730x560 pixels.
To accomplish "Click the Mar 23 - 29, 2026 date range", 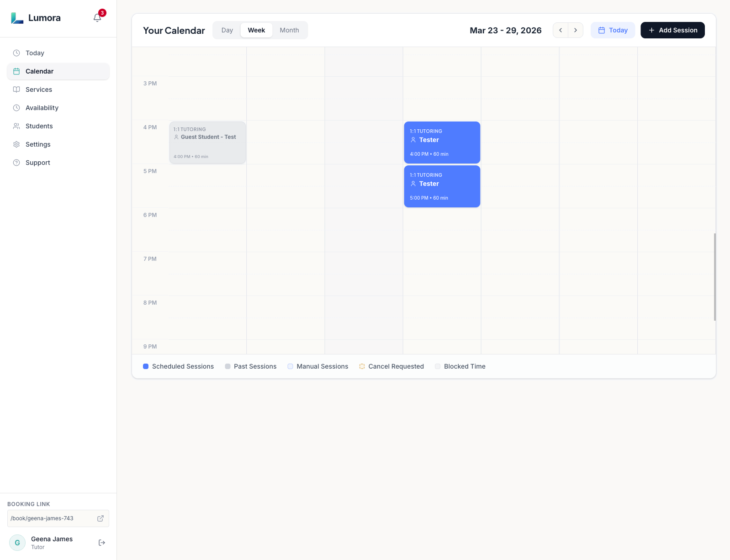I will tap(506, 31).
